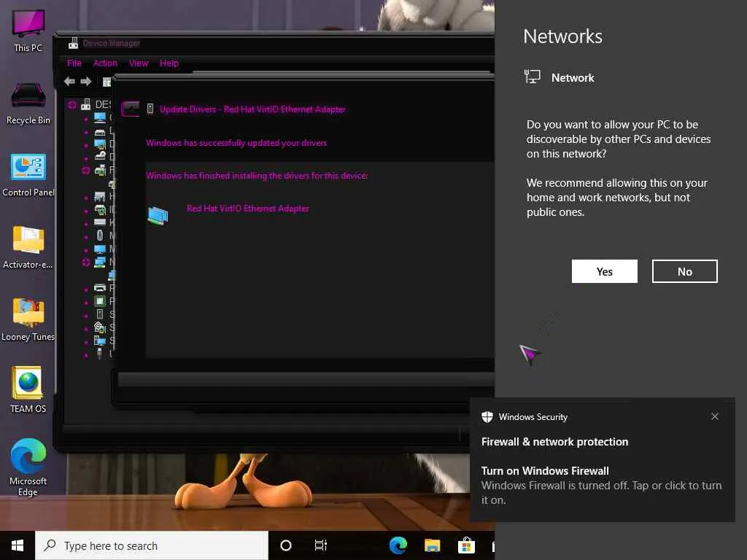Select the Looney Tunes folder on desktop

tap(28, 320)
